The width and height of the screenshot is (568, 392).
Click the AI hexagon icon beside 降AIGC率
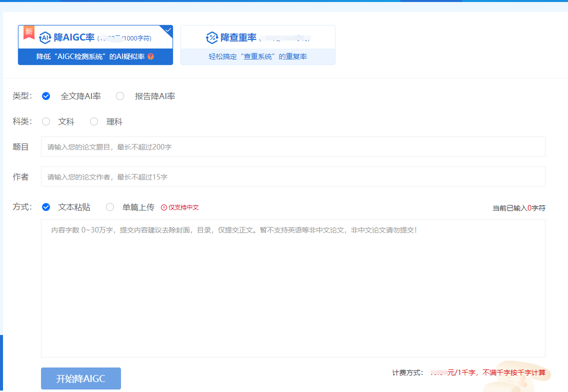[45, 37]
